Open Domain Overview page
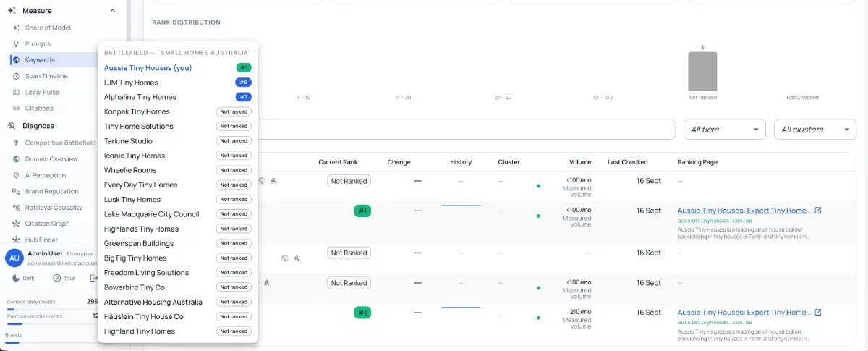The width and height of the screenshot is (868, 351). coord(51,159)
